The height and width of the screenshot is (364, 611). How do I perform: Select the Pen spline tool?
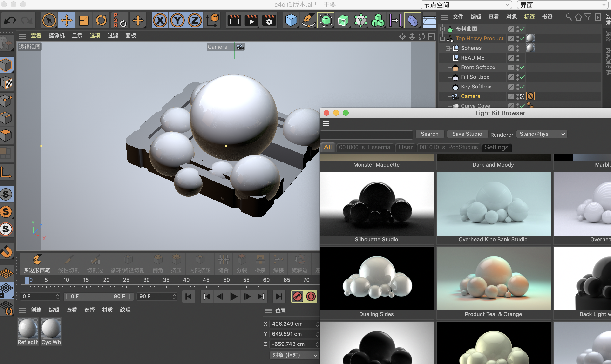tap(308, 20)
